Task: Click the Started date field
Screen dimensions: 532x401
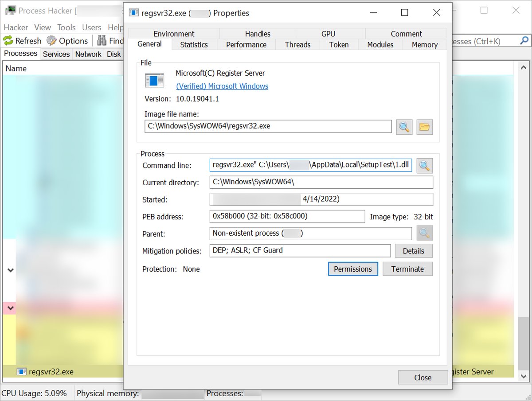Action: [321, 199]
